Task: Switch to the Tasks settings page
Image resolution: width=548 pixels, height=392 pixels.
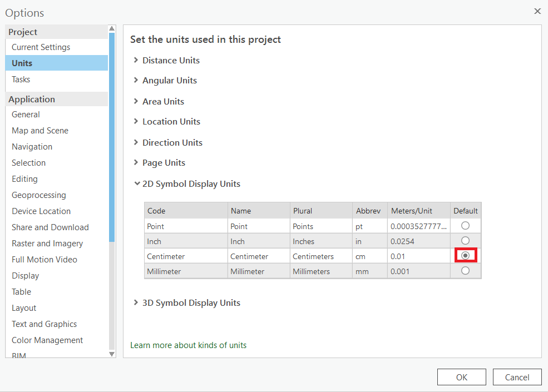Action: click(x=21, y=80)
